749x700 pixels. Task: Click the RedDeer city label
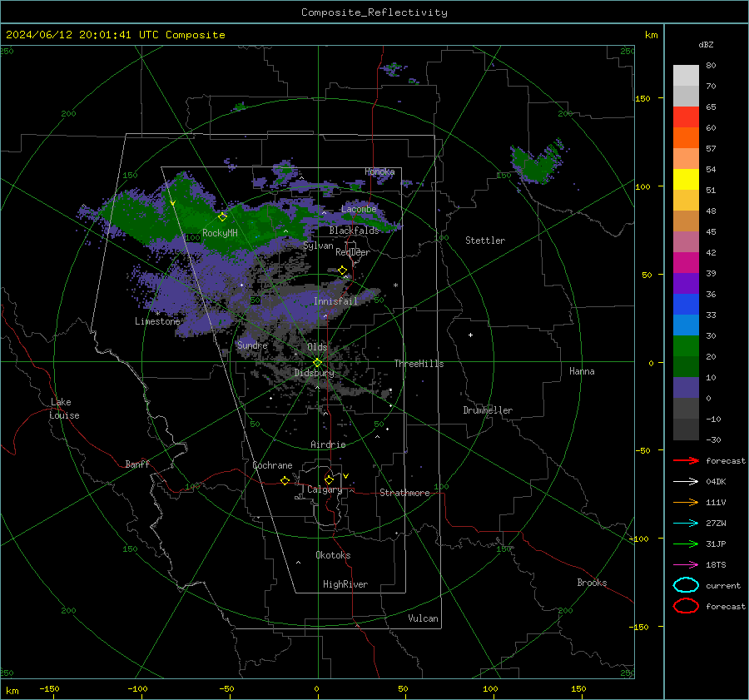(353, 252)
